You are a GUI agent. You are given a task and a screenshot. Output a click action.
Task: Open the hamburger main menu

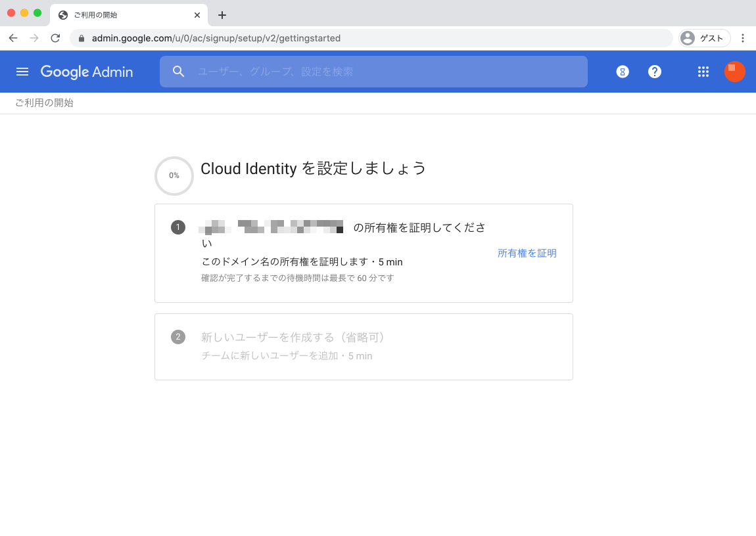[22, 72]
